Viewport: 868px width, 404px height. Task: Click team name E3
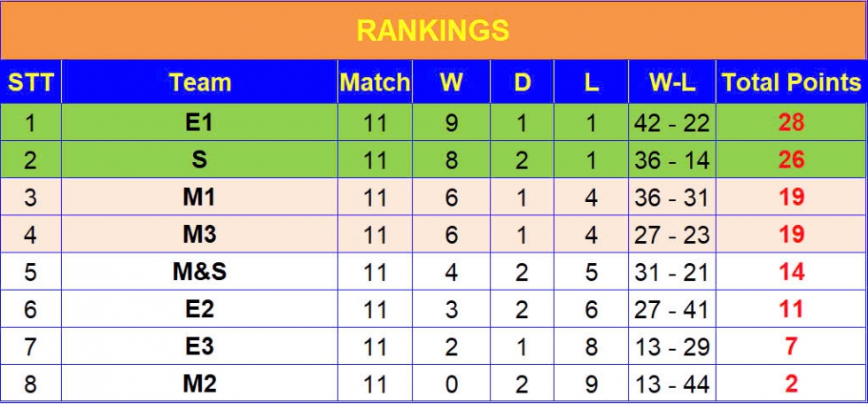[199, 346]
